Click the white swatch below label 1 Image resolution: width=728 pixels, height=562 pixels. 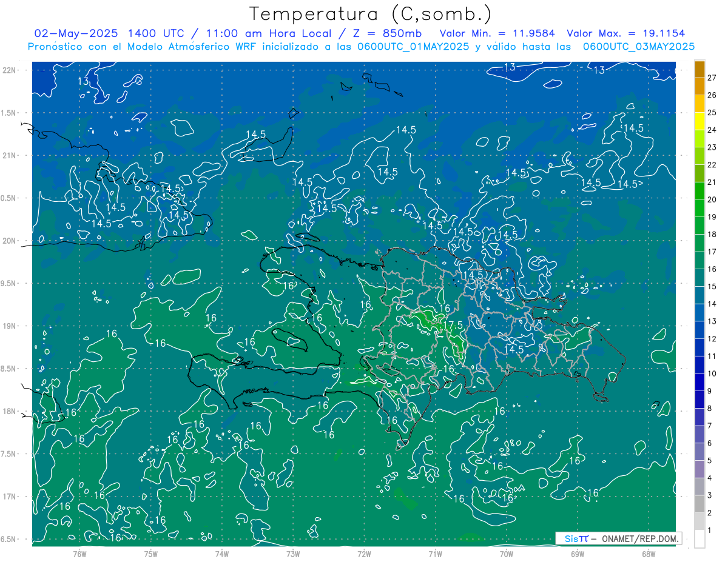(x=699, y=539)
